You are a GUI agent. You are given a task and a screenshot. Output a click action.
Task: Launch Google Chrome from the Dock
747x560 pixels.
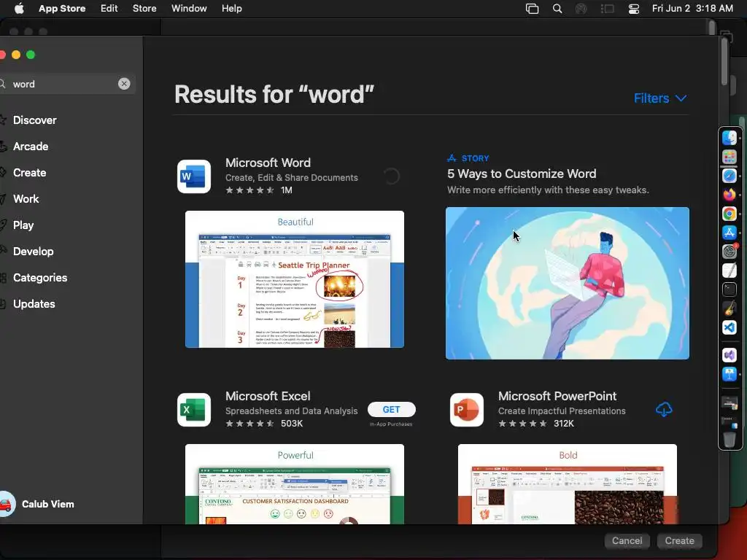tap(729, 214)
